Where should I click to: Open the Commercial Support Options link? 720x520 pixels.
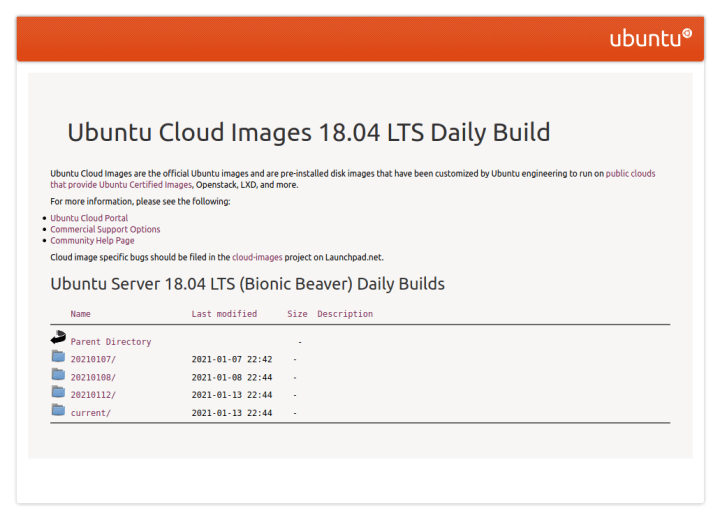click(x=105, y=229)
